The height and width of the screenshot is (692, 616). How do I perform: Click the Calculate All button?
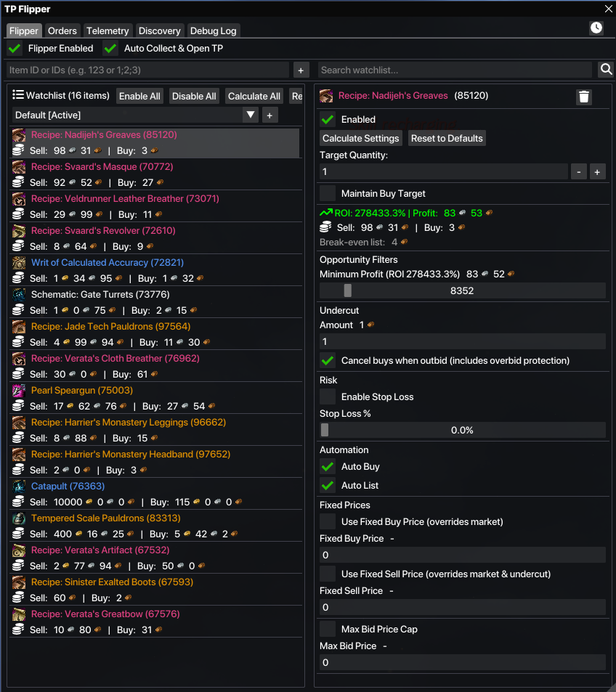(254, 95)
